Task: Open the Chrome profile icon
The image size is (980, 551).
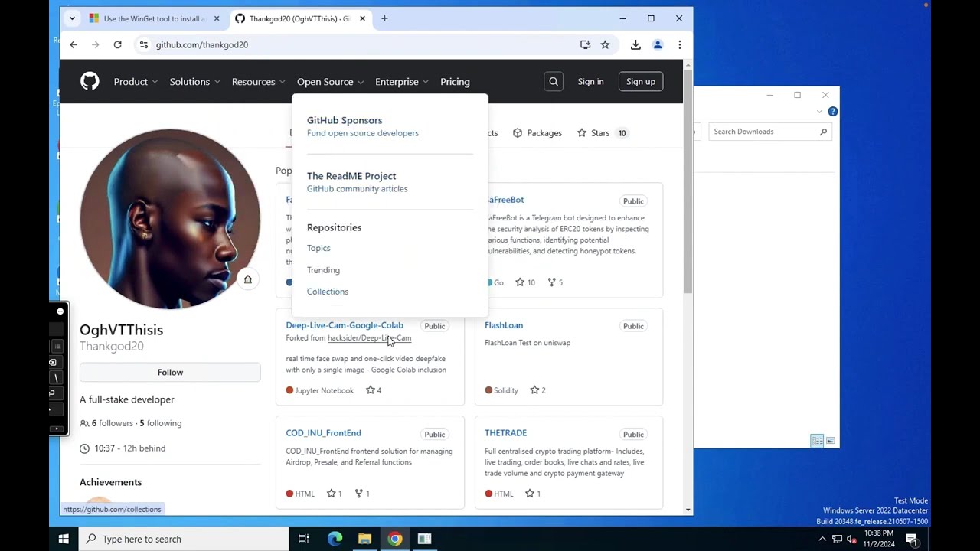Action: [x=657, y=45]
